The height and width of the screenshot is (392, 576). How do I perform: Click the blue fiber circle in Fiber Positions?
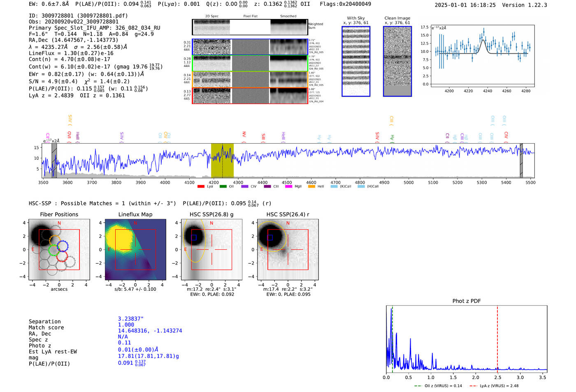[x=63, y=246]
